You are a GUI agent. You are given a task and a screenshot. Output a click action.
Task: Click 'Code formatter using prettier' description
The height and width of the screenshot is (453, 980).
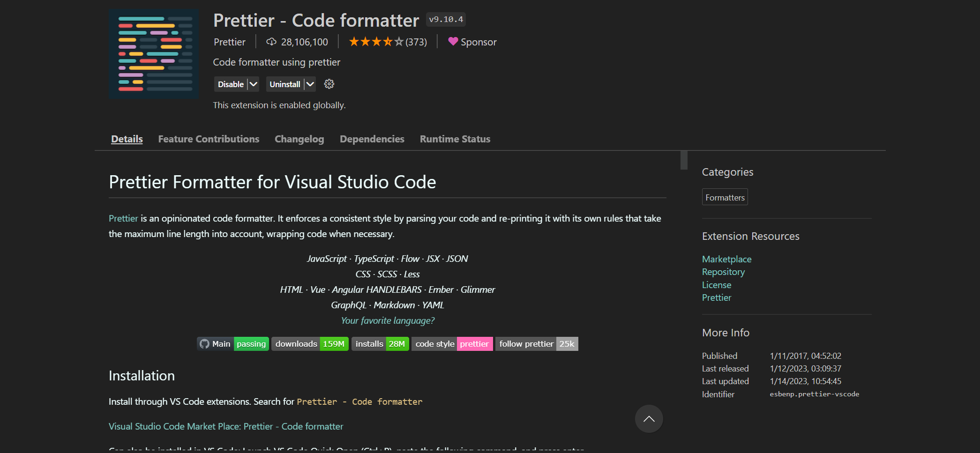pos(277,62)
